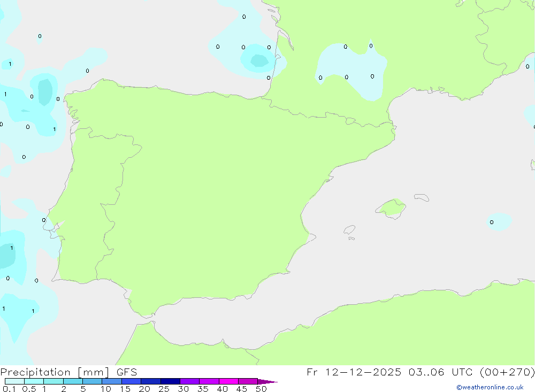Click the '50' legend scale label
This screenshot has width=535, height=392.
(x=261, y=389)
